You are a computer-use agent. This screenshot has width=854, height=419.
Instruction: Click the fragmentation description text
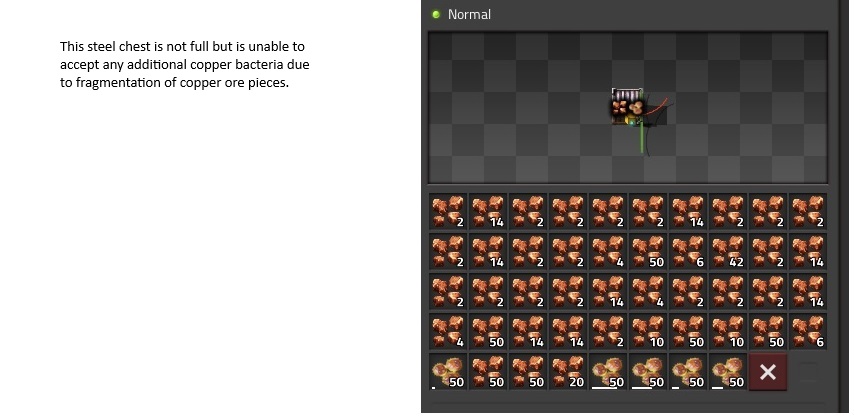point(185,64)
